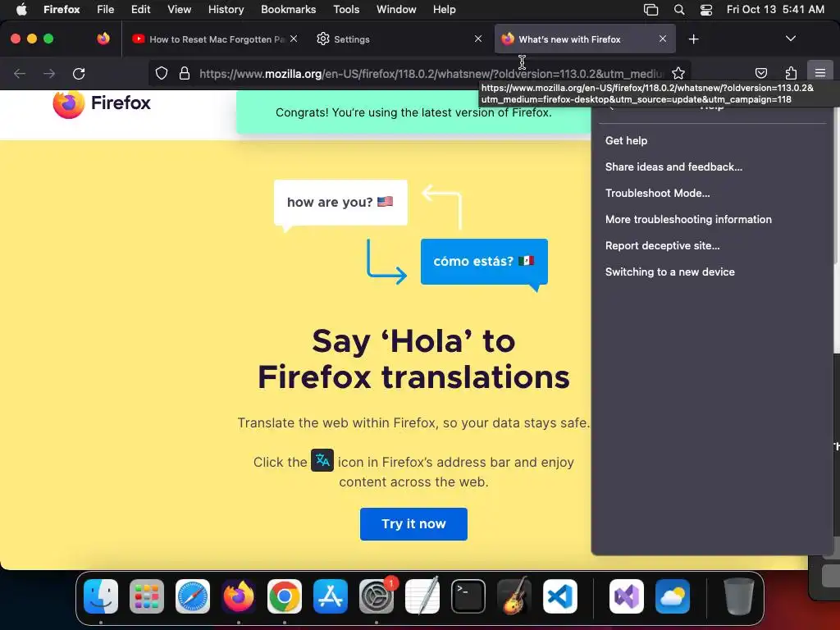Open macOS Spotlight search icon
Image resolution: width=840 pixels, height=630 pixels.
tap(678, 10)
